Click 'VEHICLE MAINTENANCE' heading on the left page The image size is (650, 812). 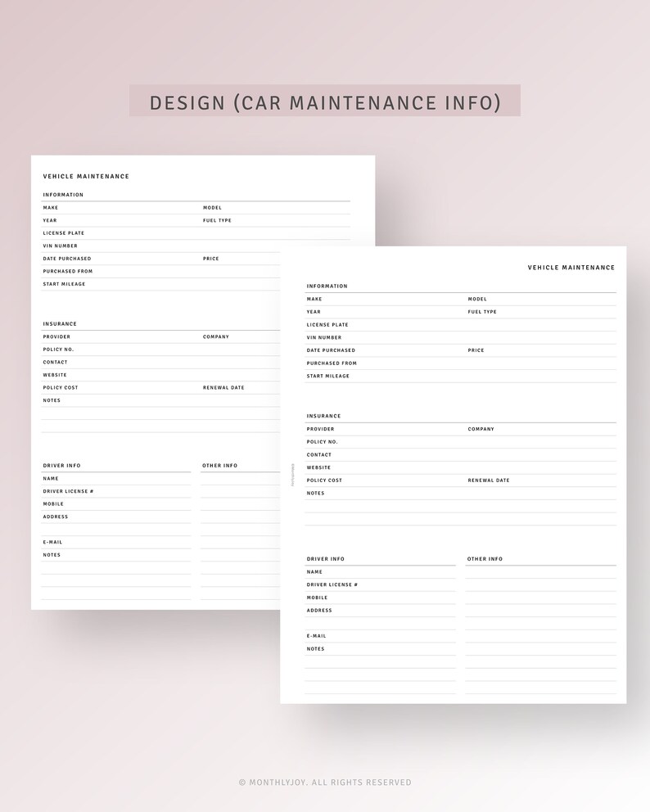[86, 176]
